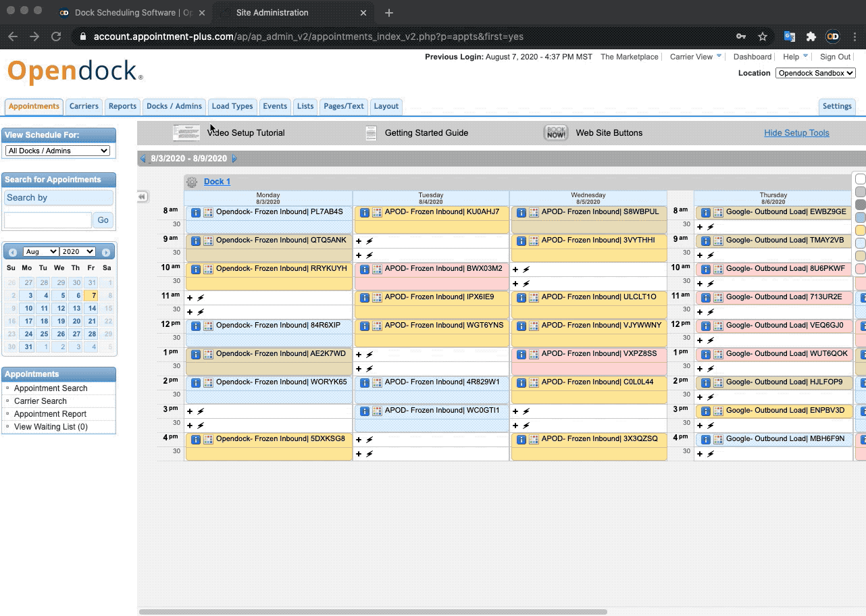Open the month selector showing Aug
866x616 pixels.
coord(41,251)
